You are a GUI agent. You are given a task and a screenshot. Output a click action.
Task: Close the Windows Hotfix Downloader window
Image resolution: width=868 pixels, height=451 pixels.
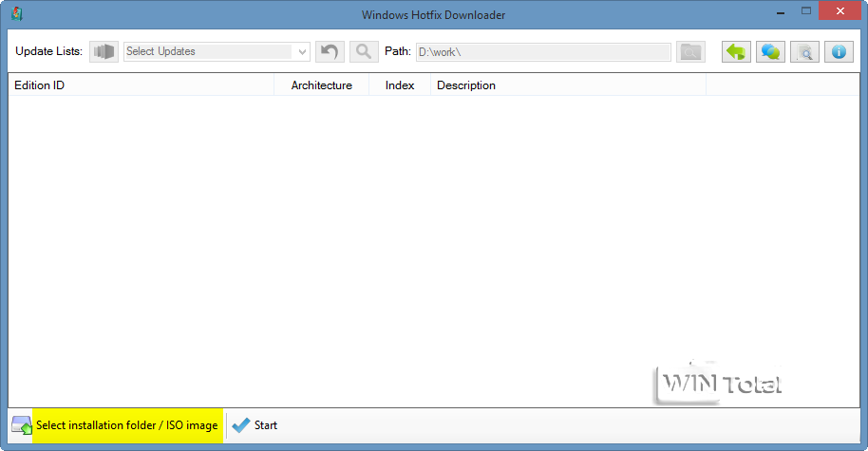pyautogui.click(x=840, y=11)
